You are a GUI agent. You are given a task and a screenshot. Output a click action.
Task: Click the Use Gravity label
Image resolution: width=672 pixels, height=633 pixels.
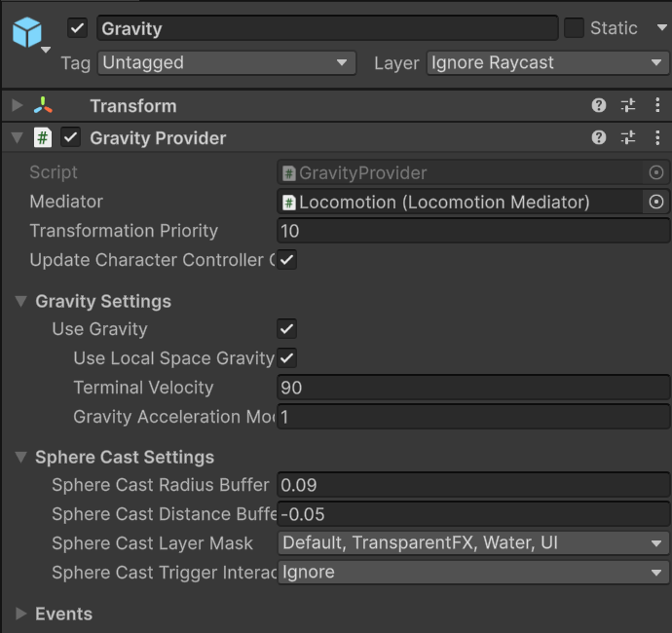(99, 329)
